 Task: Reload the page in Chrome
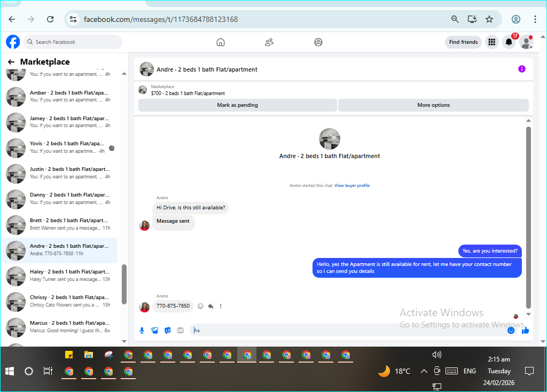pos(50,19)
